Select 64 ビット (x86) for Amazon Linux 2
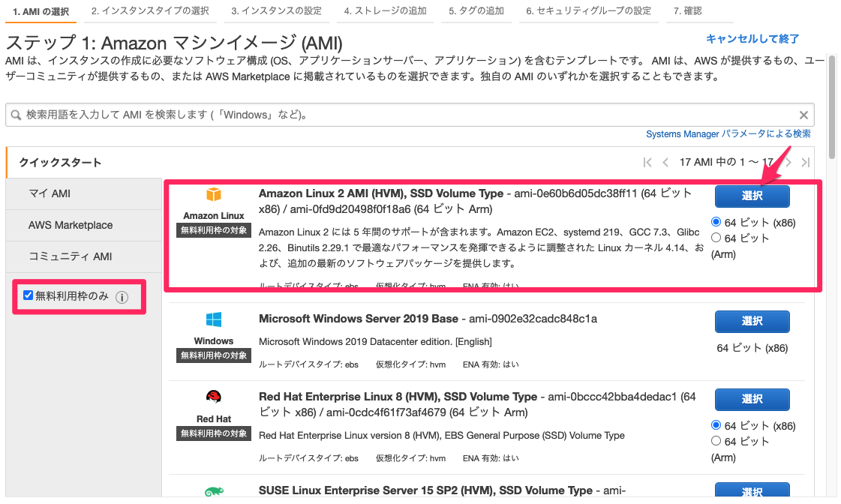 [x=716, y=222]
